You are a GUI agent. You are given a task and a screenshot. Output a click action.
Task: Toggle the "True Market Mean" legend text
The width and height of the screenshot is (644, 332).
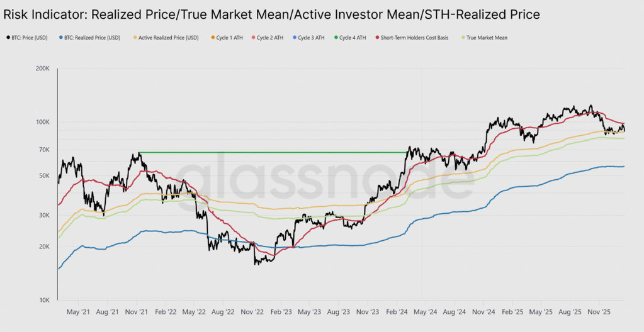(x=488, y=38)
